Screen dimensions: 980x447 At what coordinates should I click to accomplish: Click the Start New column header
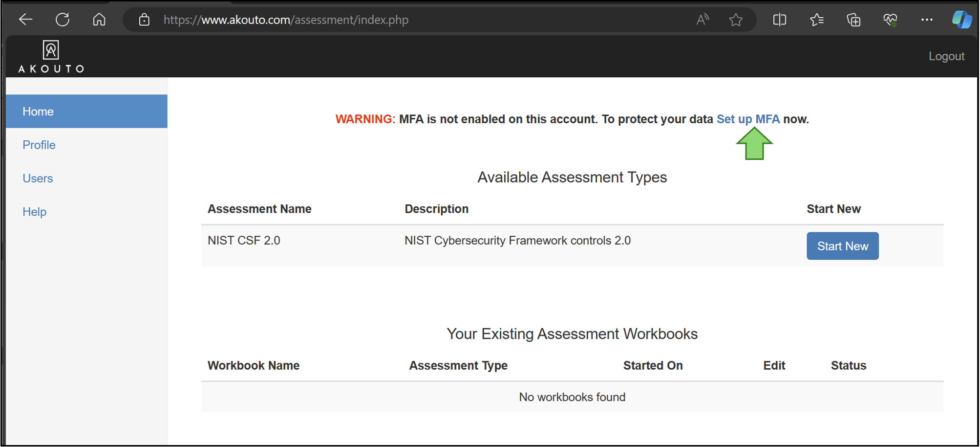[x=833, y=209]
